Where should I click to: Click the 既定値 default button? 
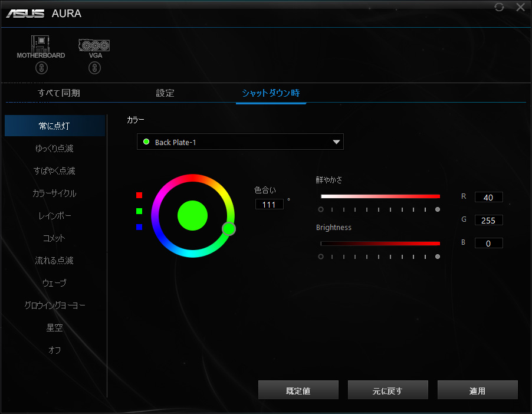coord(298,390)
